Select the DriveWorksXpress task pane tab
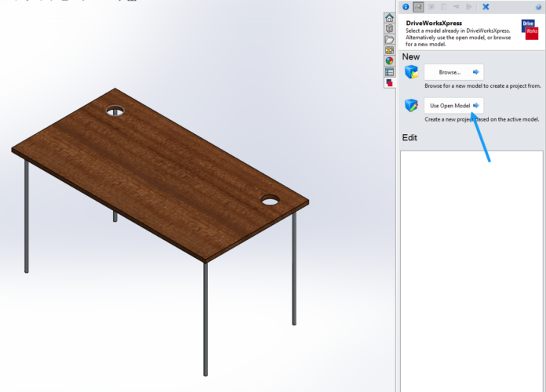Image resolution: width=546 pixels, height=392 pixels. [x=389, y=83]
